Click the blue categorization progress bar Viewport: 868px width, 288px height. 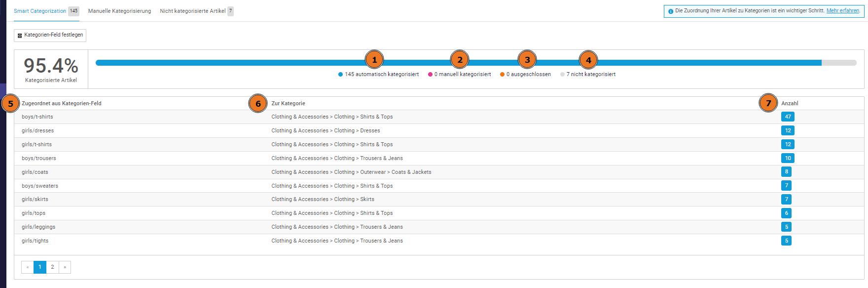click(458, 63)
